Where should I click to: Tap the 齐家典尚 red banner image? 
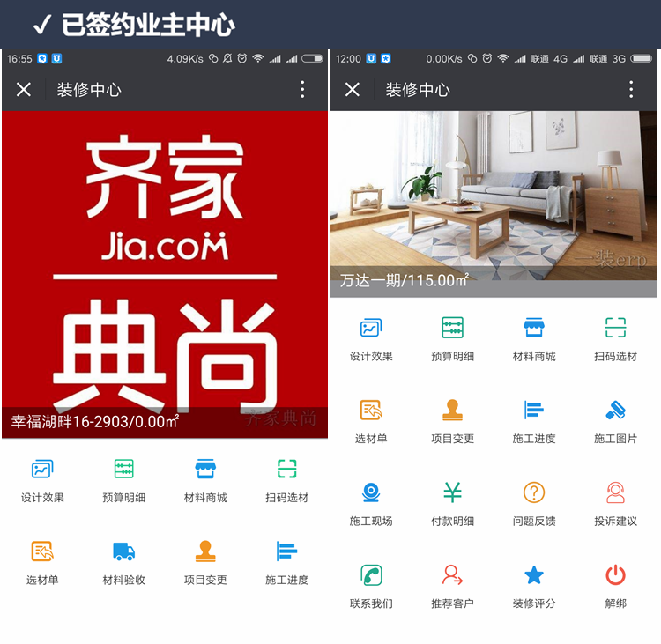tap(165, 274)
